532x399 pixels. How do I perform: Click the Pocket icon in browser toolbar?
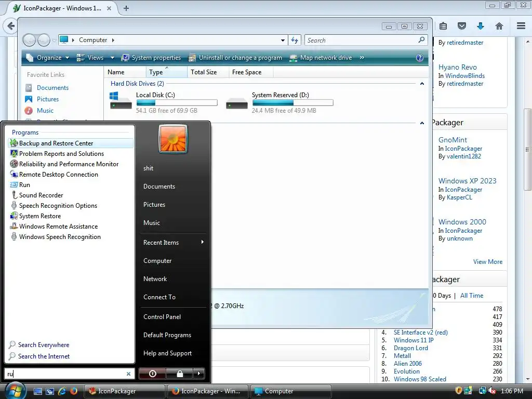pos(462,26)
